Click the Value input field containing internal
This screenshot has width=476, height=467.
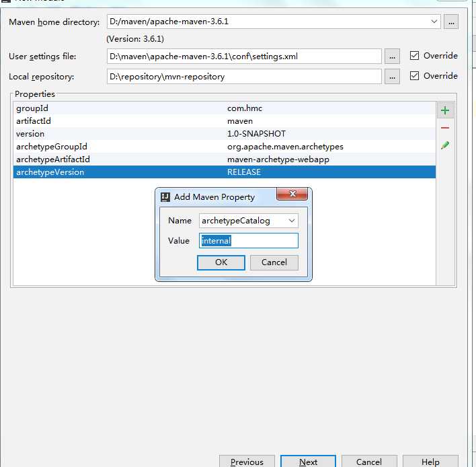(249, 241)
